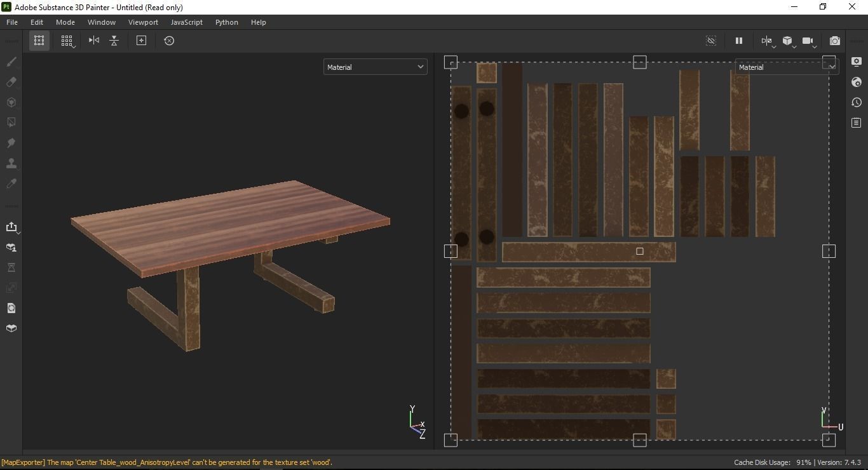Restore down the Substance Painter window
Viewport: 868px width, 470px height.
(823, 7)
